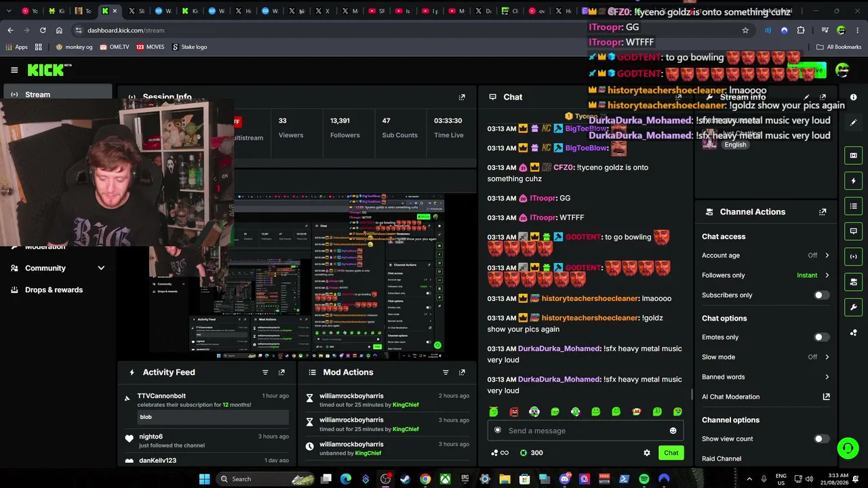
Task: Click the Windows Start button
Action: (204, 479)
